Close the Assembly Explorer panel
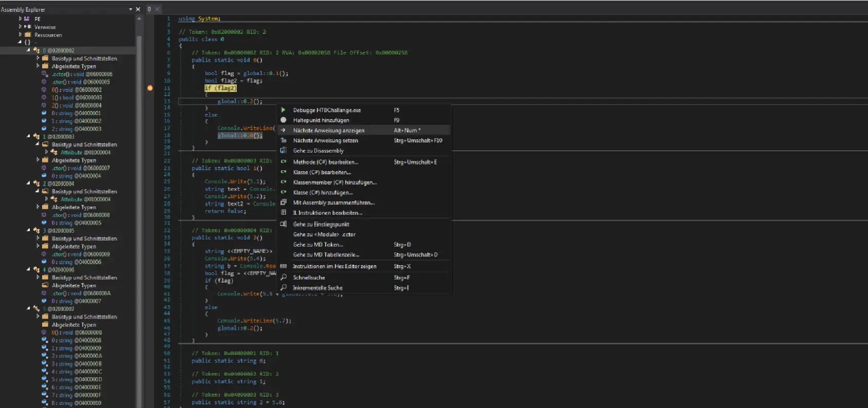The image size is (868, 408). [138, 9]
